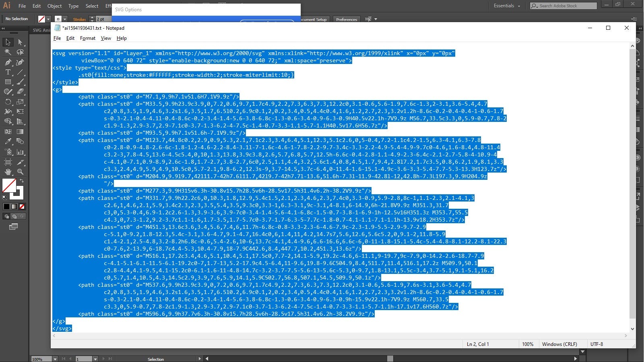Select the Rectangle tool

pyautogui.click(x=8, y=82)
